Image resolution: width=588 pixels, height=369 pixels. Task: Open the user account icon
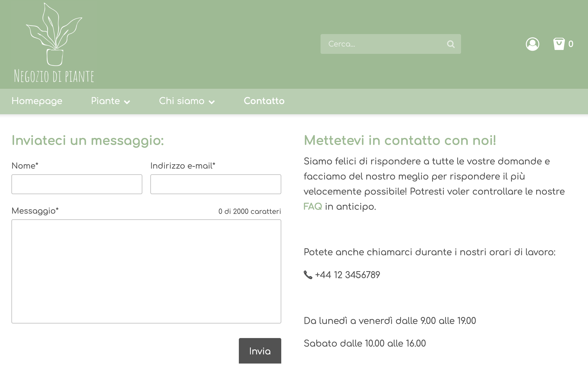click(x=533, y=44)
